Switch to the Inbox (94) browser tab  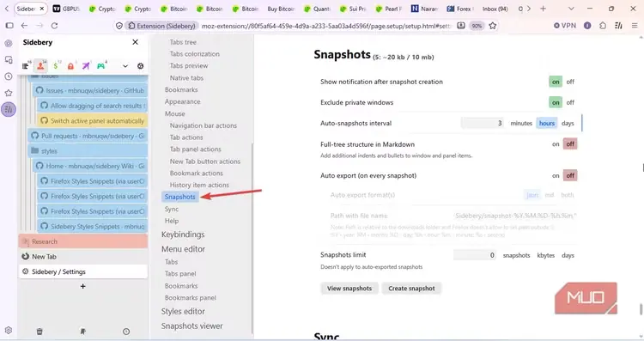click(495, 9)
